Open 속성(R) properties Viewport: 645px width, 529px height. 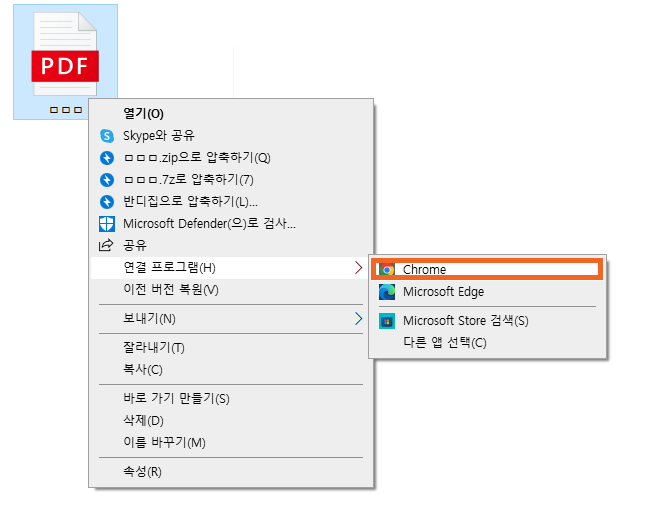(231, 472)
